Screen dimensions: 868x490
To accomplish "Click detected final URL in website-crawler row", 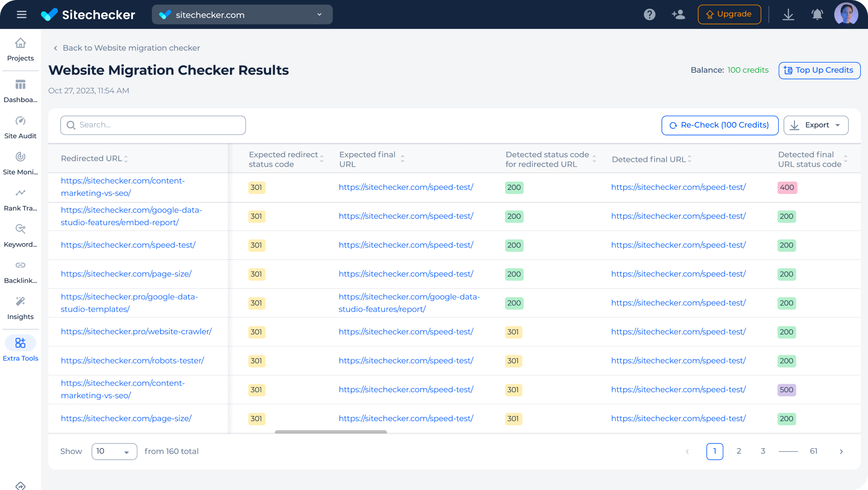I will pyautogui.click(x=678, y=331).
